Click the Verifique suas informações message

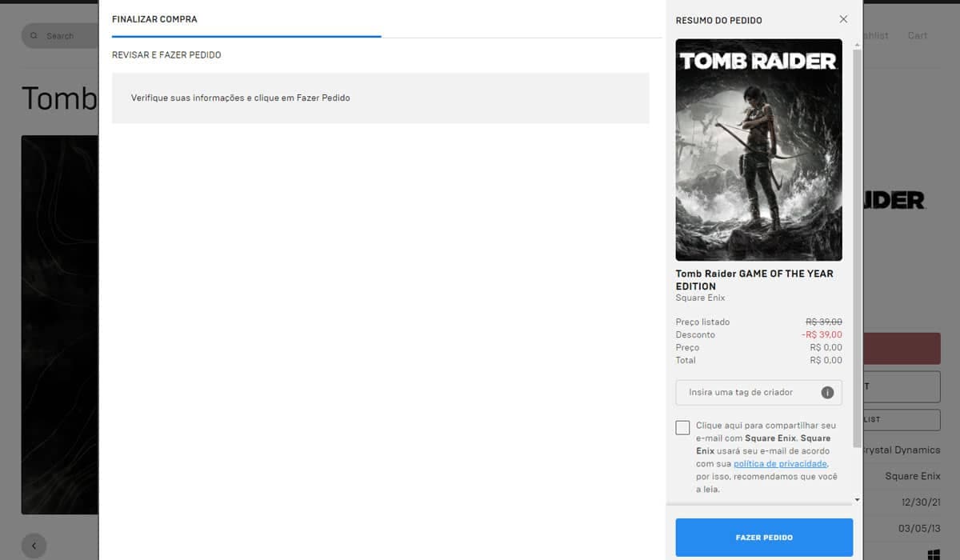(241, 98)
